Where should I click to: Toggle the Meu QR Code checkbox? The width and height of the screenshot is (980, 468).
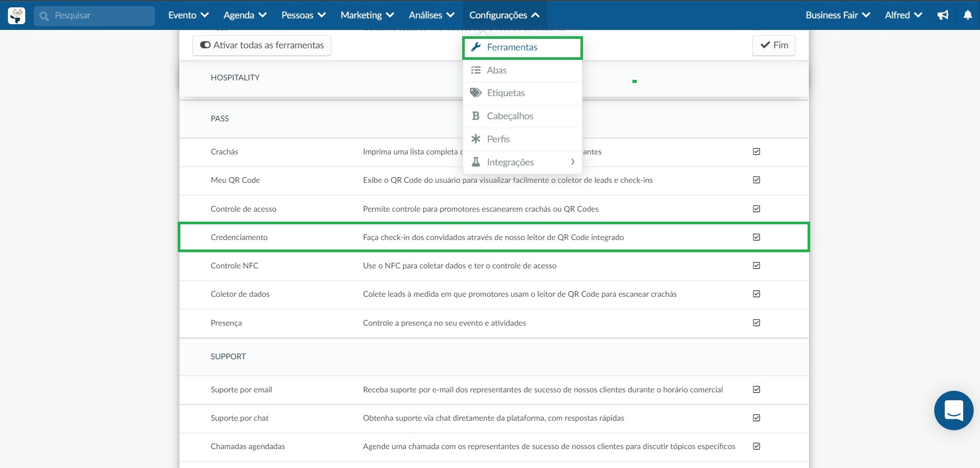pyautogui.click(x=757, y=180)
